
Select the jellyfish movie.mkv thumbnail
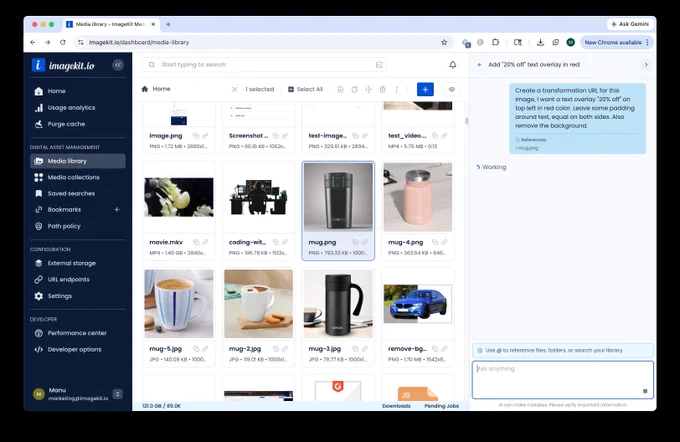coord(179,197)
